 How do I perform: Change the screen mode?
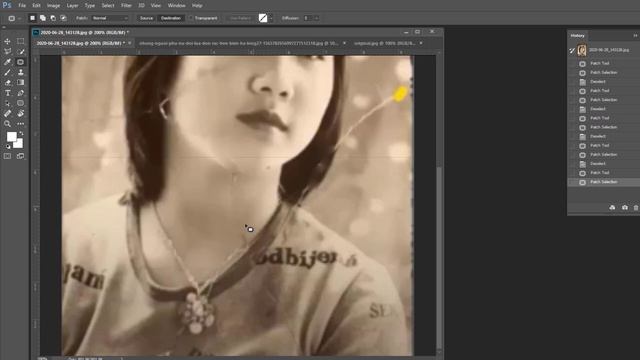20,156
